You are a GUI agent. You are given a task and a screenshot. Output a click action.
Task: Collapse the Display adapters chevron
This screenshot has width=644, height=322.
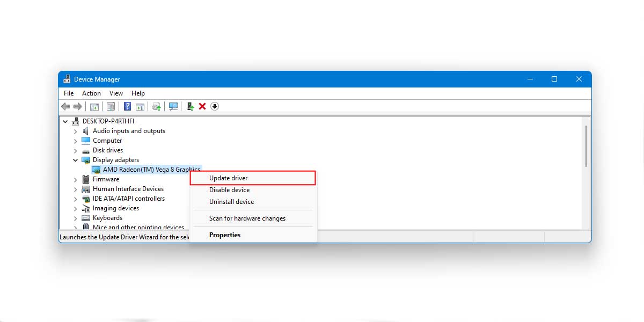coord(76,160)
